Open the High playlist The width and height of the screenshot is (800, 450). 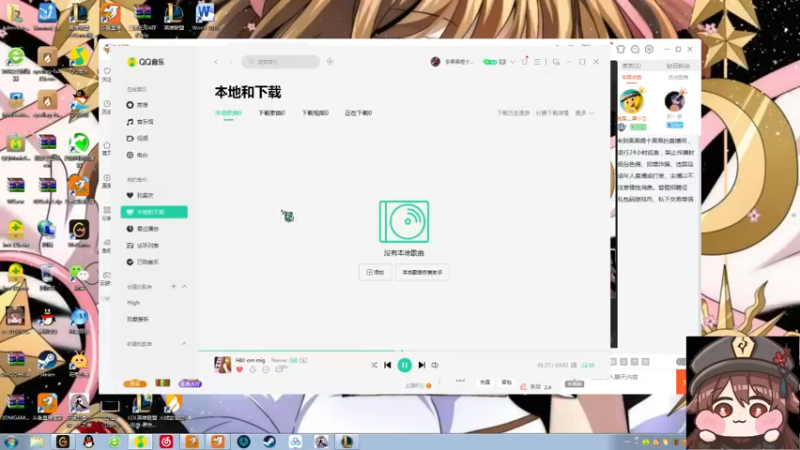point(133,303)
